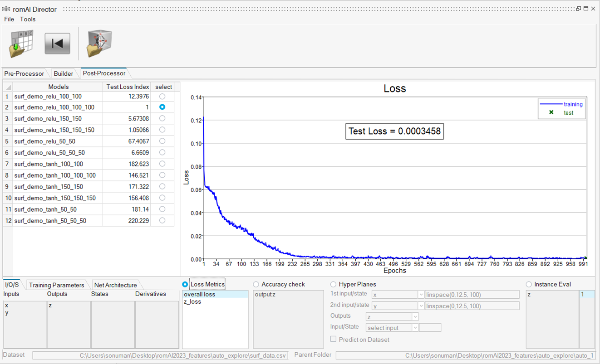This screenshot has height=364, width=600.
Task: Select z_loss in the loss metrics list
Action: click(x=192, y=302)
